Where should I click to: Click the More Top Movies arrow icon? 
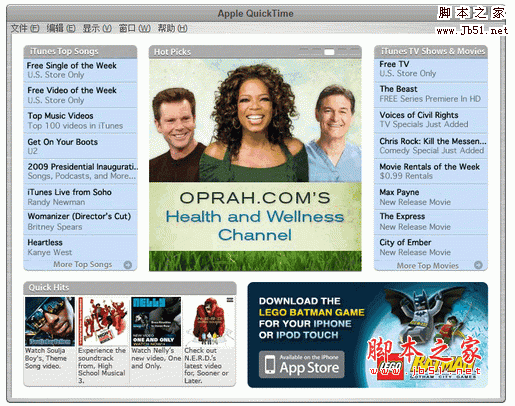point(478,265)
